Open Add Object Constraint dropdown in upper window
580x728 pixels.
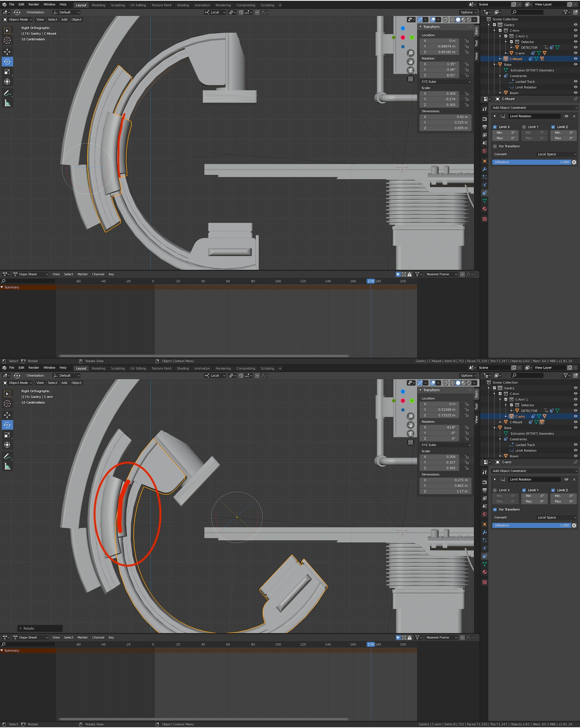[534, 108]
